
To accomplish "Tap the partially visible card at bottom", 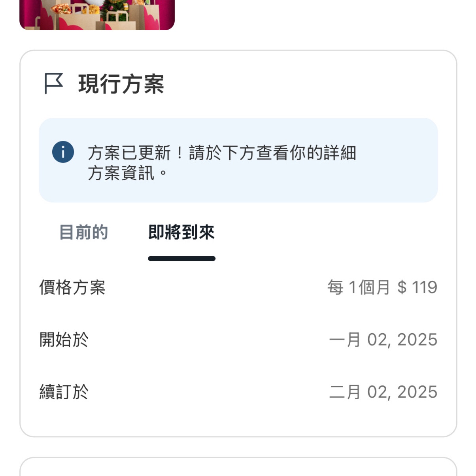I will pos(238,468).
